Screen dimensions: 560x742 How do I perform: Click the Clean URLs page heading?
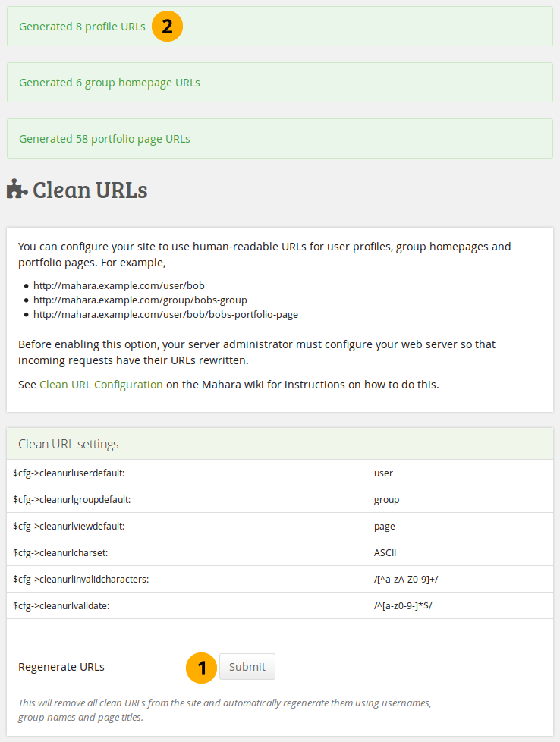[x=90, y=190]
